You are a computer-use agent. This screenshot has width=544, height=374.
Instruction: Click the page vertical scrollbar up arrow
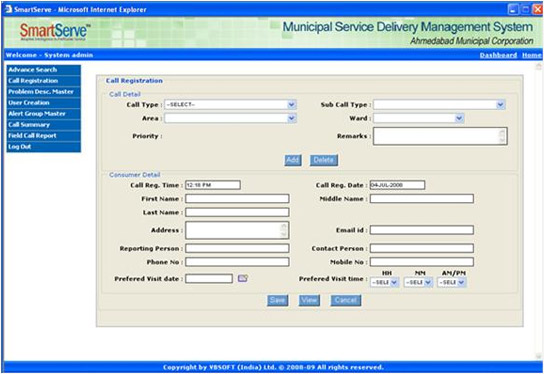pos(538,66)
